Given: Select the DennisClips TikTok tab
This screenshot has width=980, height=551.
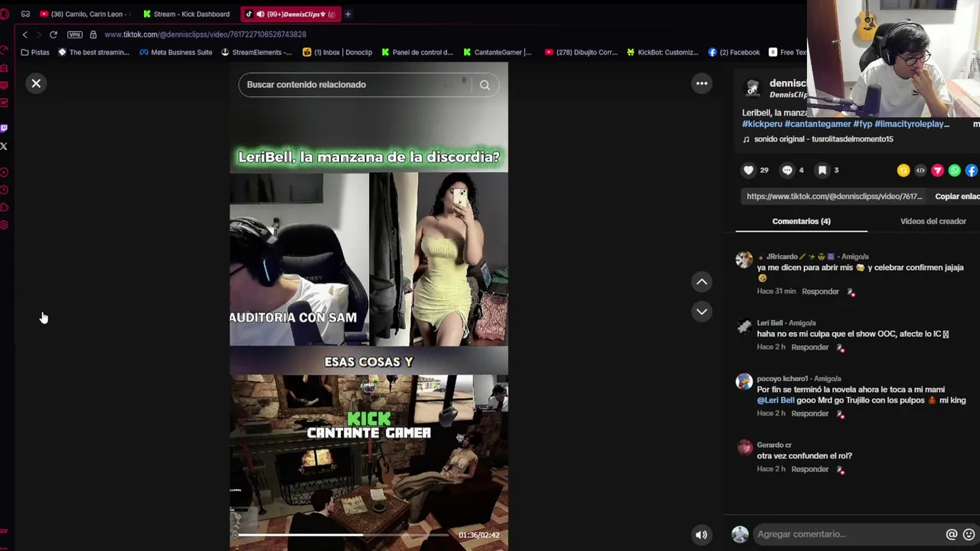Looking at the screenshot, I should click(x=289, y=14).
